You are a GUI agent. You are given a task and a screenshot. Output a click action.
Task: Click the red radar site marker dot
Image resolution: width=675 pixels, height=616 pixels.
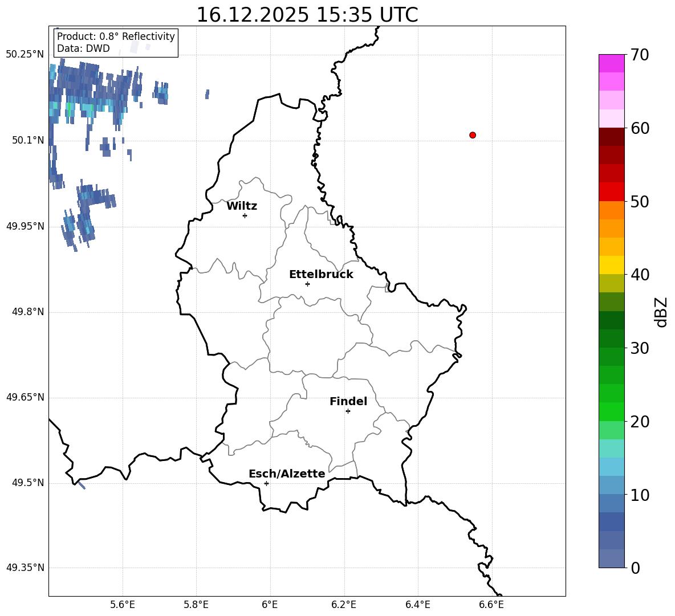[x=473, y=135]
